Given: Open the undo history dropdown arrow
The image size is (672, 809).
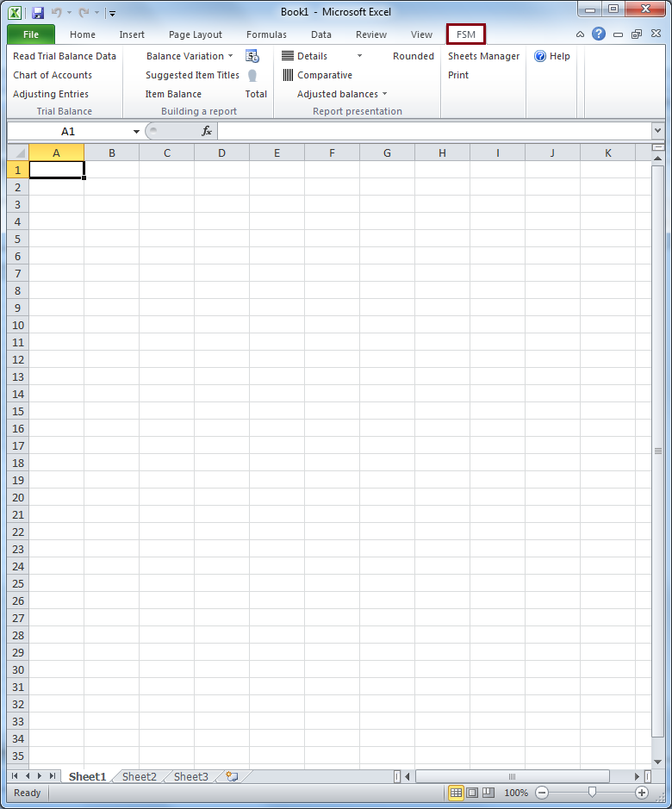Looking at the screenshot, I should 69,13.
